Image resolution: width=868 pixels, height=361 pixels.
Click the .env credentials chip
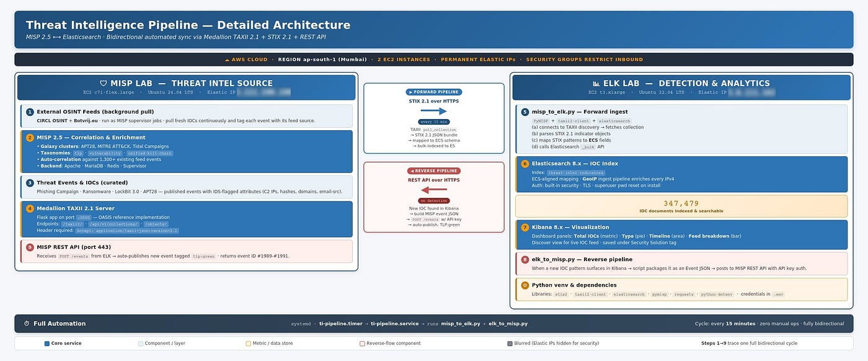[x=778, y=295]
